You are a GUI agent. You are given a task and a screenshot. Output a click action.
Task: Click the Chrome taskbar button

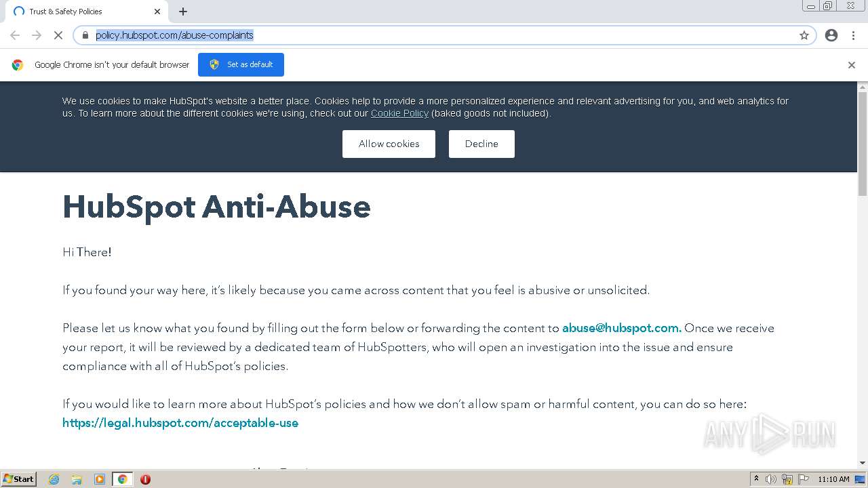coord(122,479)
